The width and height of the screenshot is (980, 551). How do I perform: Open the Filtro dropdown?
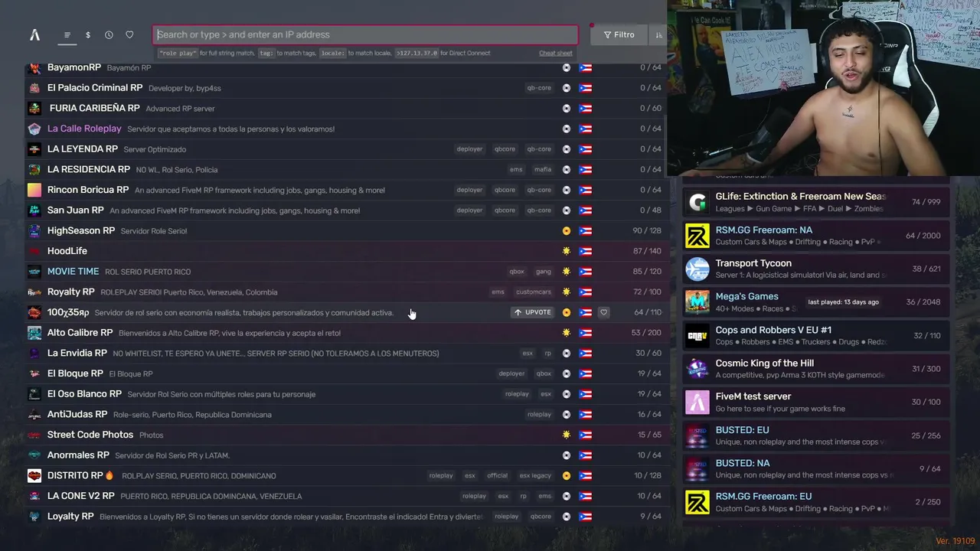click(x=619, y=34)
